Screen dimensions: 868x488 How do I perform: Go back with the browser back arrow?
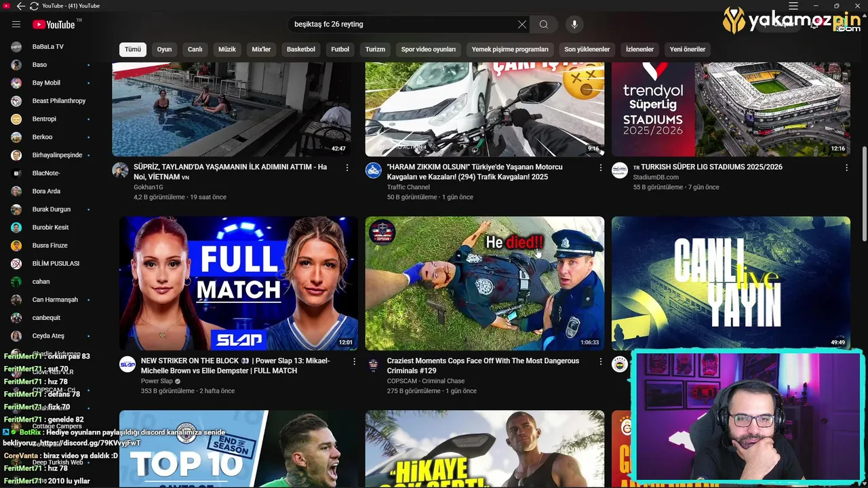[21, 5]
